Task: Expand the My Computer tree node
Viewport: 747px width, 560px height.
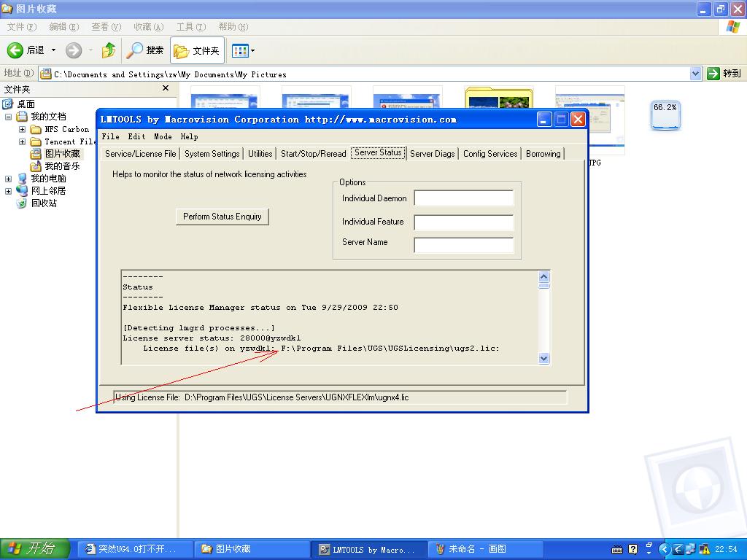Action: point(8,179)
